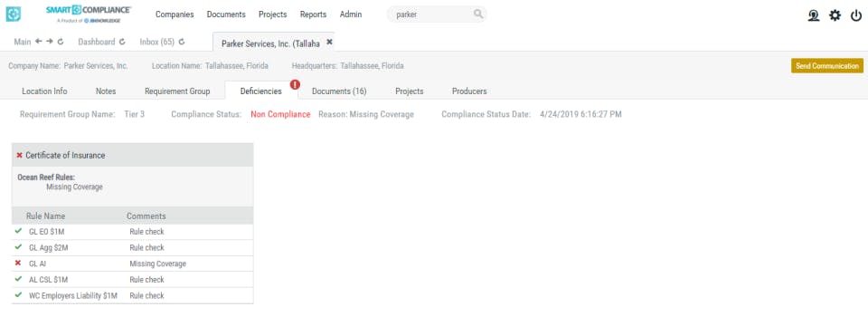Click the Rule Name column header

46,216
